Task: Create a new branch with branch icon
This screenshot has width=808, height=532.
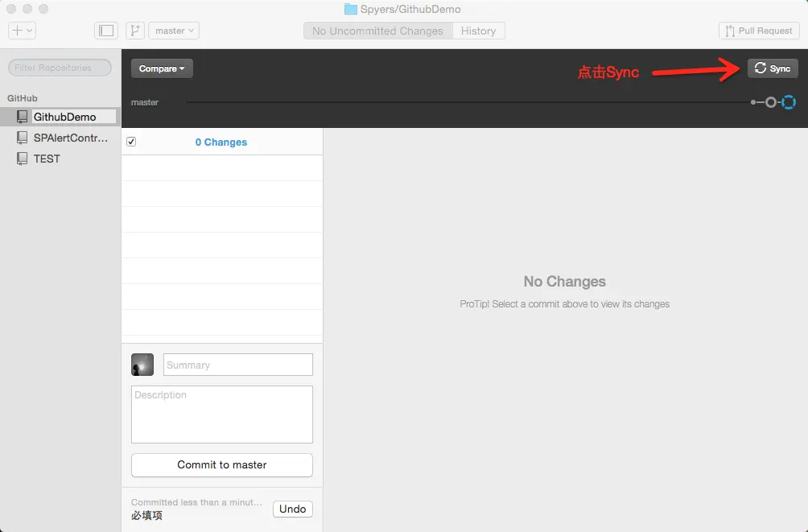Action: 135,31
